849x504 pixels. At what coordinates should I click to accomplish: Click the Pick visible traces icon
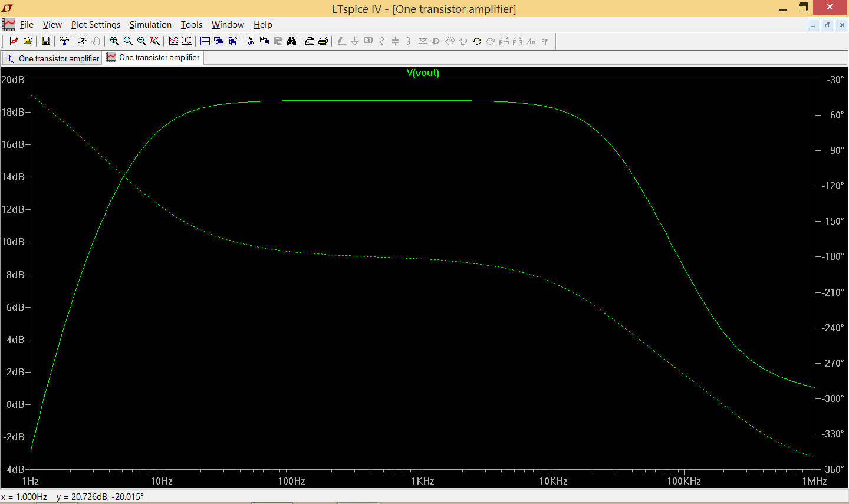(x=173, y=41)
